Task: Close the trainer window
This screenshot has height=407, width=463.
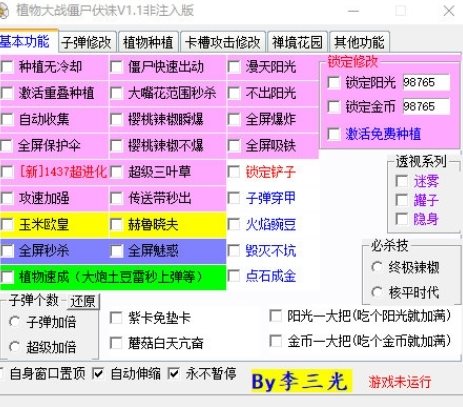Action: pos(449,11)
